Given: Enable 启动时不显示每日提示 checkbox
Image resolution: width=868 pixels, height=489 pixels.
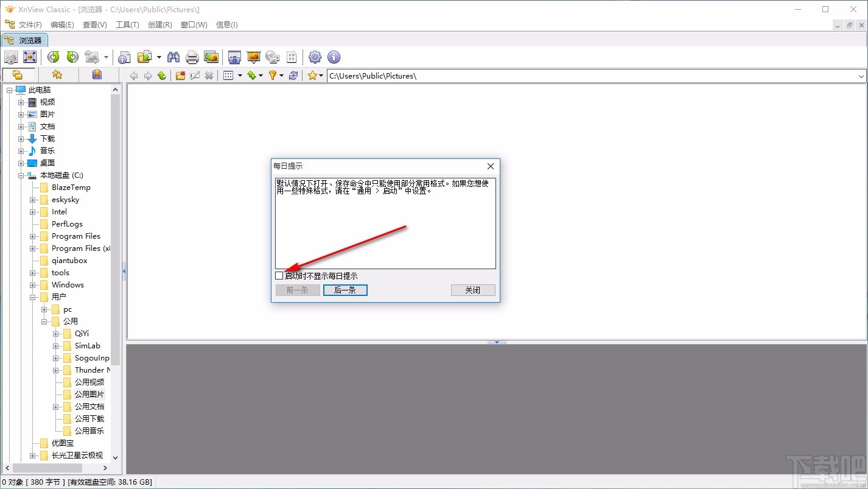Looking at the screenshot, I should pyautogui.click(x=279, y=276).
